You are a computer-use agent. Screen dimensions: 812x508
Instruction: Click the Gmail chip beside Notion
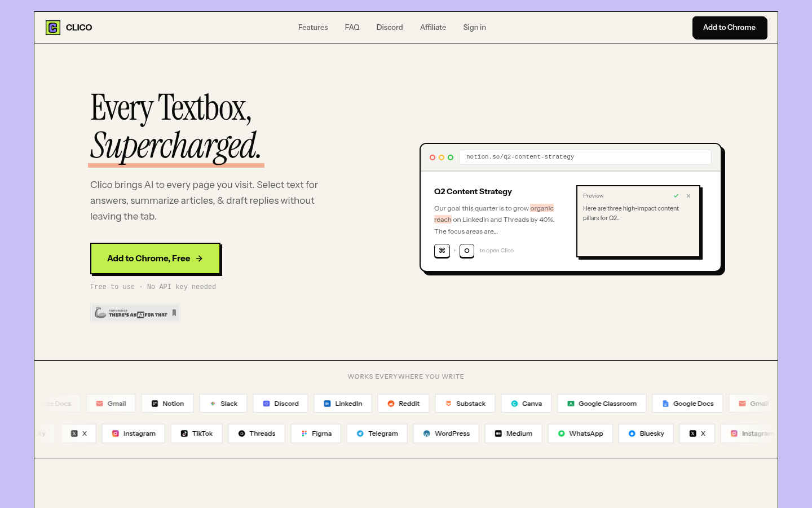[x=111, y=404]
